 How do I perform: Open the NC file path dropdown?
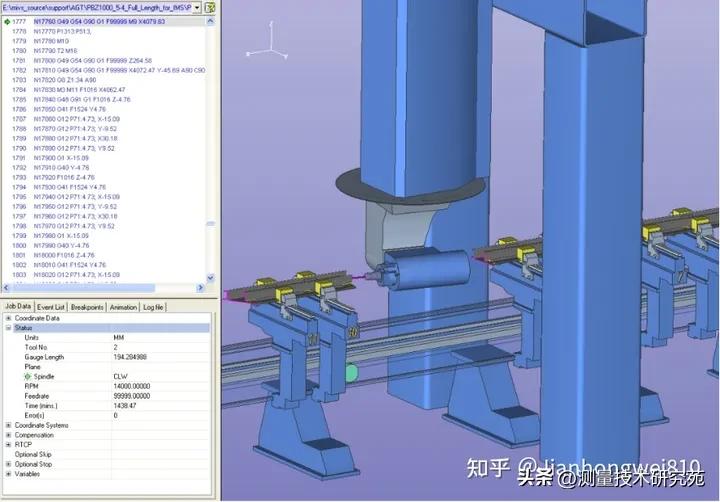coord(197,7)
